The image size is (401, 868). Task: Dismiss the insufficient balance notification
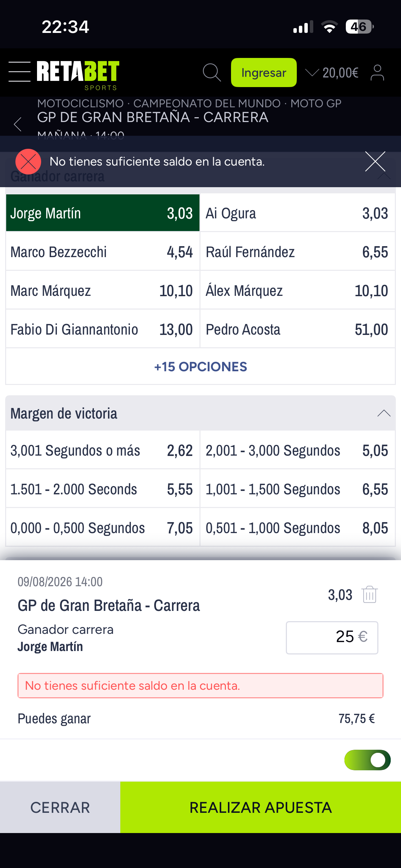point(375,161)
